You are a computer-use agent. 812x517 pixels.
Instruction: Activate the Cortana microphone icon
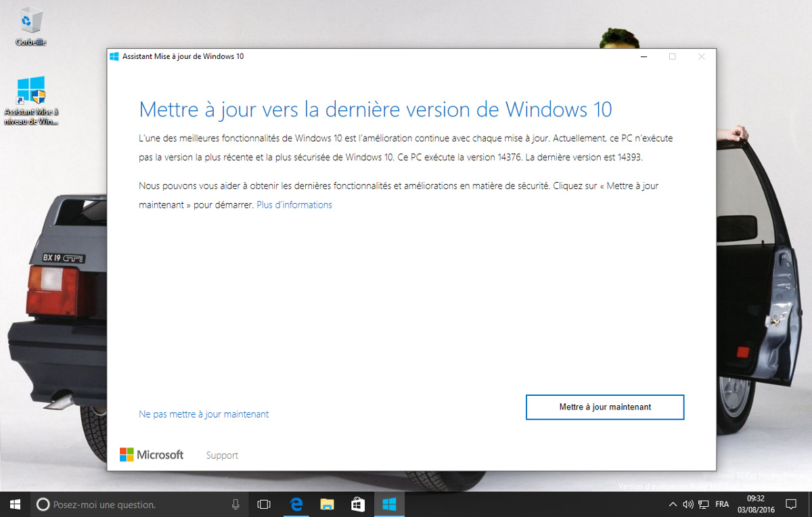click(235, 504)
